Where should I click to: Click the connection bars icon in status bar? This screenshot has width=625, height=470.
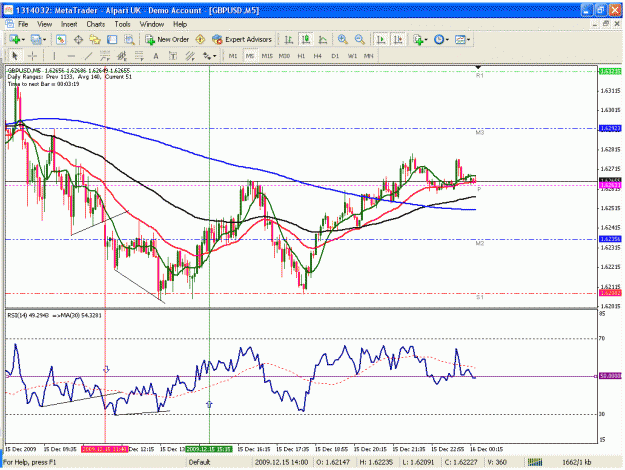pyautogui.click(x=535, y=462)
